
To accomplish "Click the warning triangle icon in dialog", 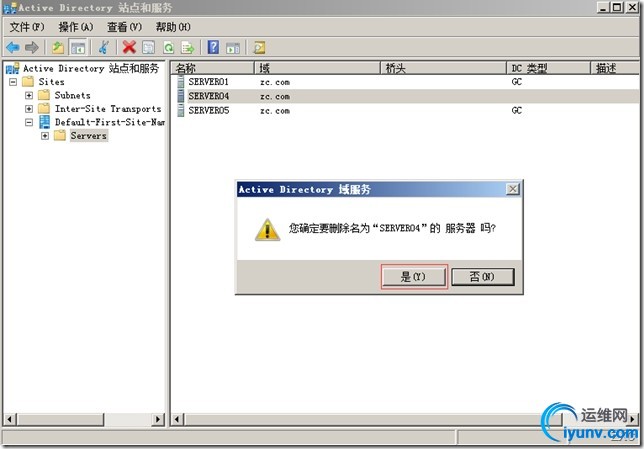I will pos(267,230).
